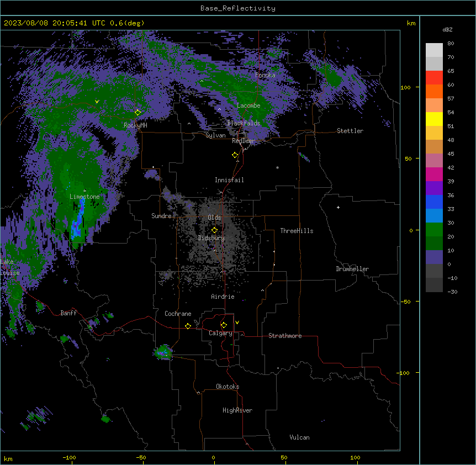Click the Vulcan label
Image resolution: width=476 pixels, height=465 pixels.
300,437
